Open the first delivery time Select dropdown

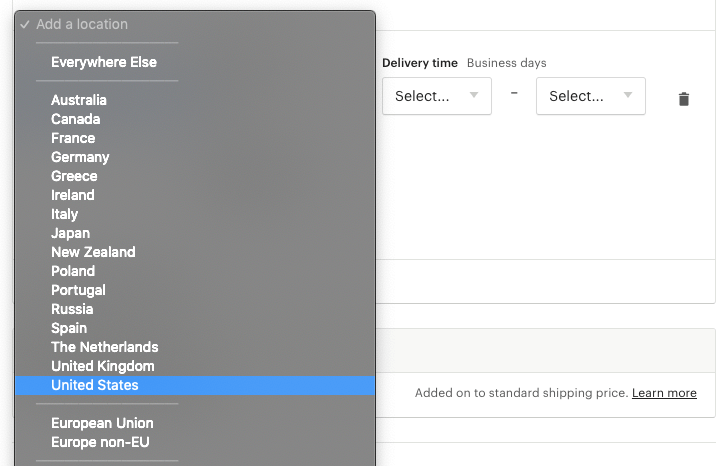(x=437, y=96)
